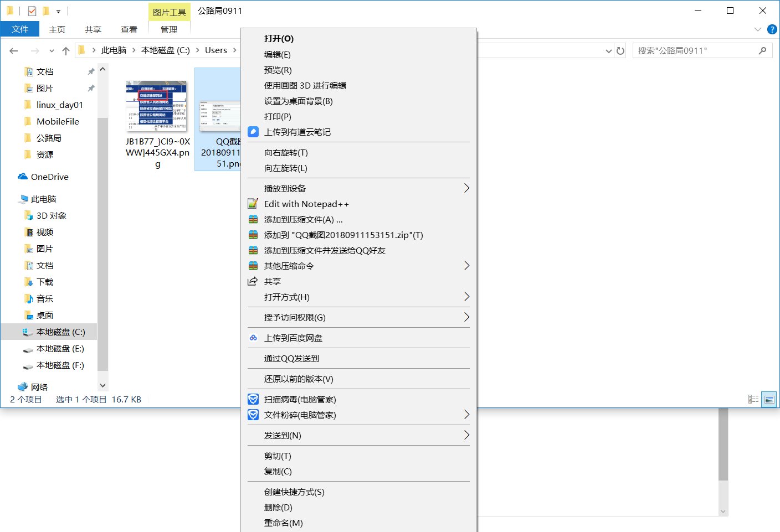Open the image in Edit with Notepad++
780x532 pixels.
coord(306,204)
